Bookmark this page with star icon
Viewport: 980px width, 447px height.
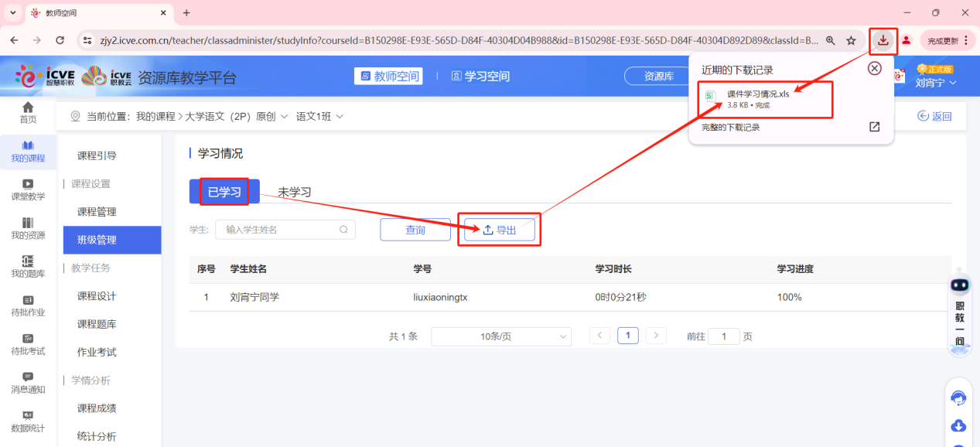coord(851,40)
